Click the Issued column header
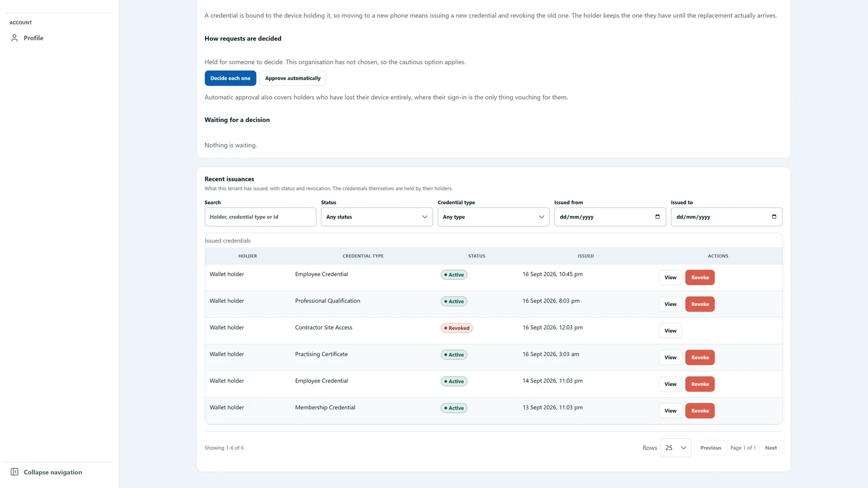868x488 pixels. [586, 256]
